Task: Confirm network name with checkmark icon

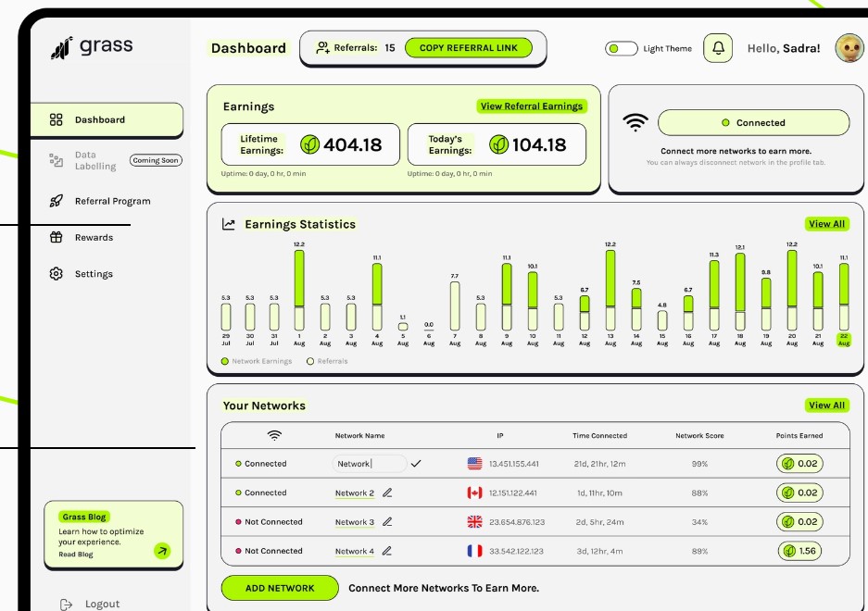Action: tap(416, 463)
